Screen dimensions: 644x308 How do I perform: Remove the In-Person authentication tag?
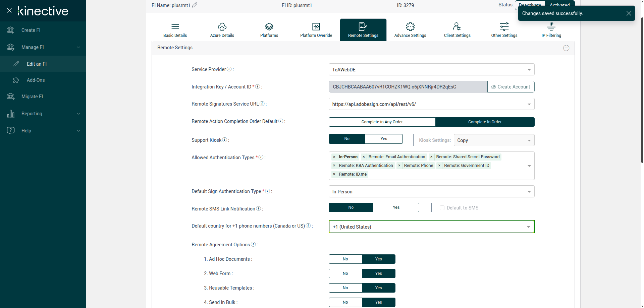click(334, 157)
